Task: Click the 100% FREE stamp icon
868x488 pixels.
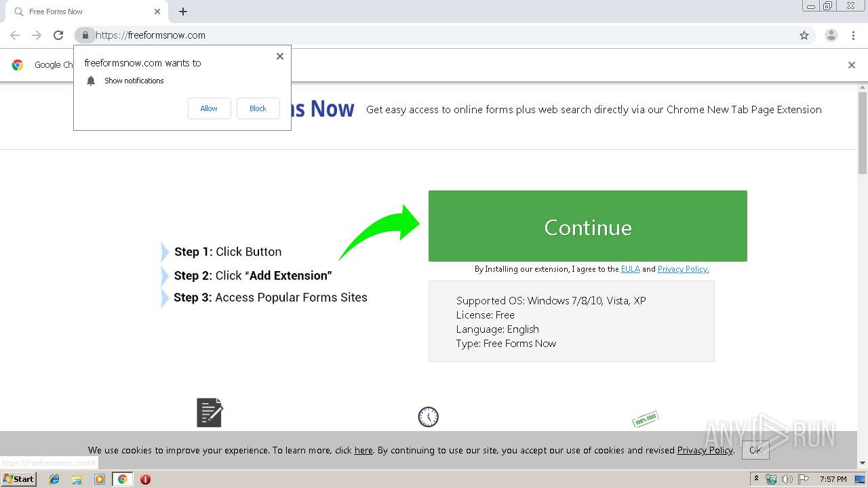Action: tap(646, 419)
